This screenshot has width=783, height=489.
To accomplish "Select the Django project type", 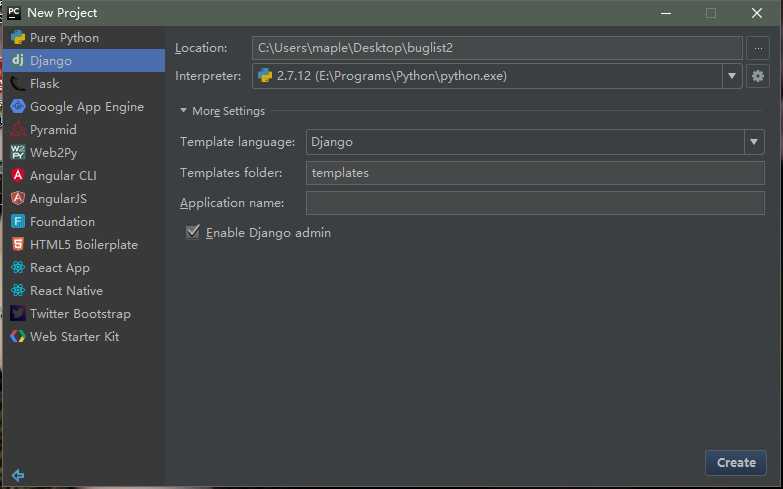I will coord(84,60).
